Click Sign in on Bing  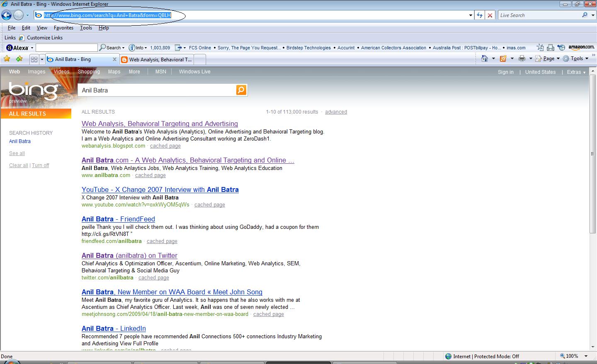coord(505,72)
